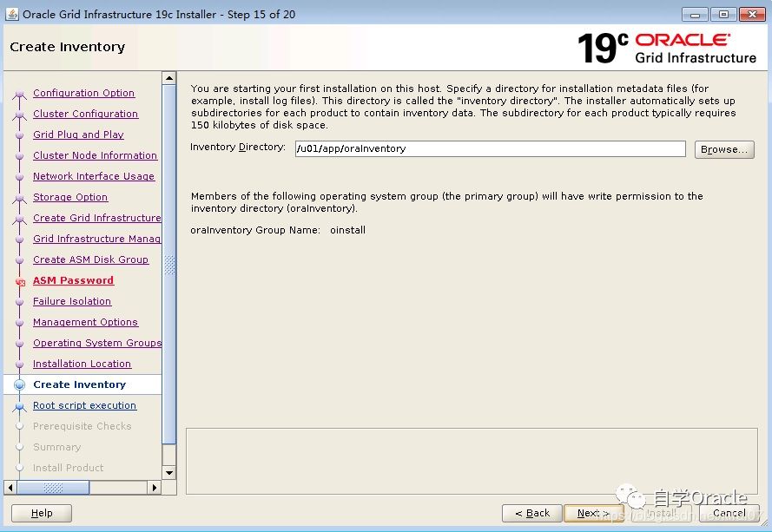Close the installer window

[752, 14]
